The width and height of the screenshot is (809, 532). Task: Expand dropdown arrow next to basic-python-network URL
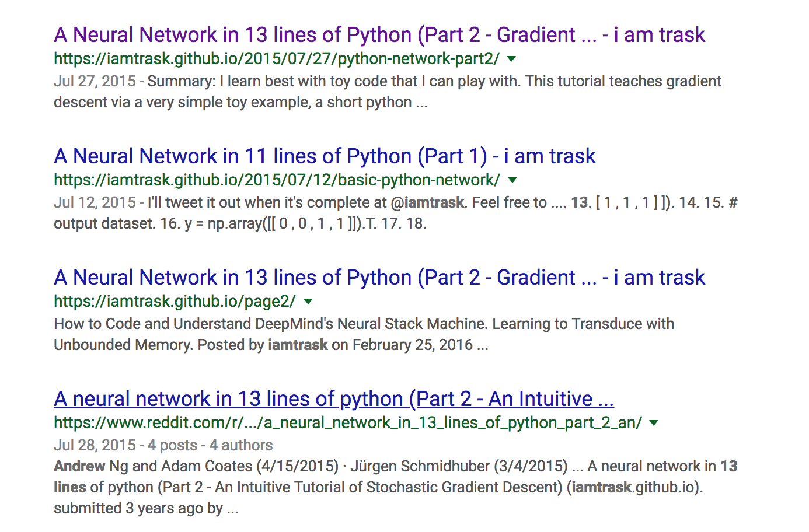click(x=512, y=180)
